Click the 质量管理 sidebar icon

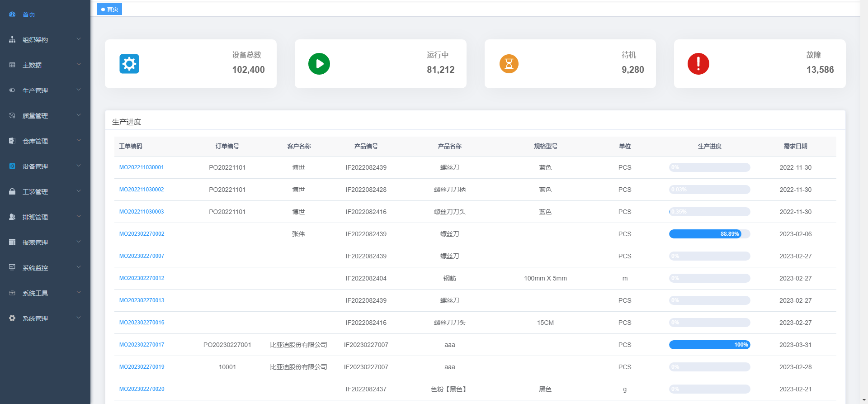pos(12,116)
